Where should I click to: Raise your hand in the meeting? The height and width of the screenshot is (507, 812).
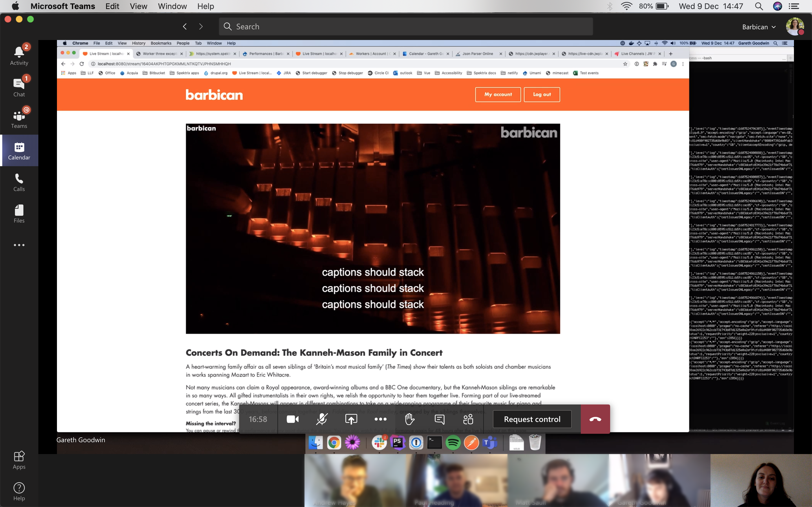click(x=409, y=419)
